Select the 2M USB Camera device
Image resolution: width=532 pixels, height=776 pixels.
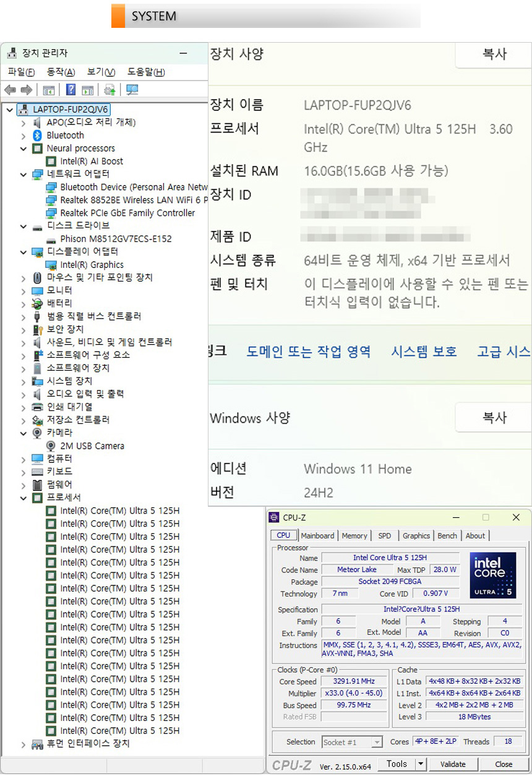point(92,446)
